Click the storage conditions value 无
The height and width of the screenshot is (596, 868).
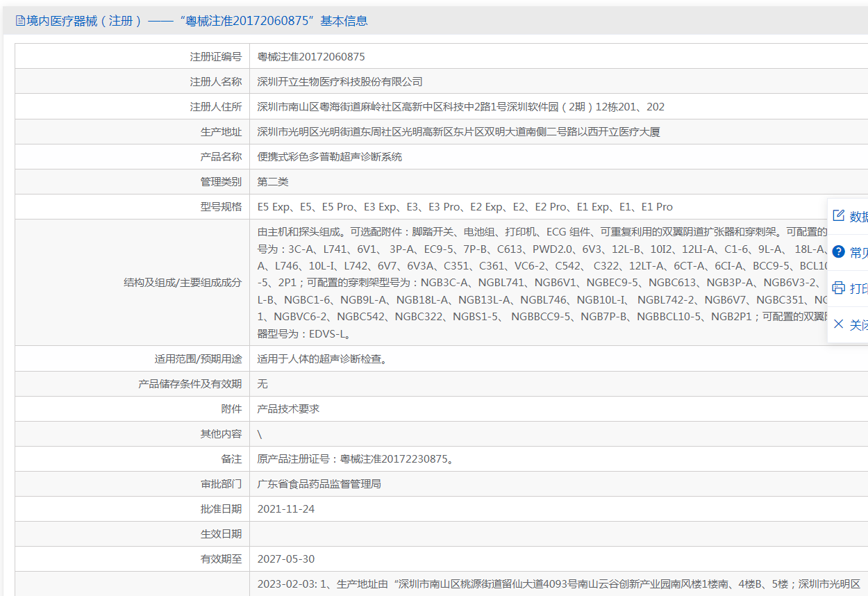(262, 384)
